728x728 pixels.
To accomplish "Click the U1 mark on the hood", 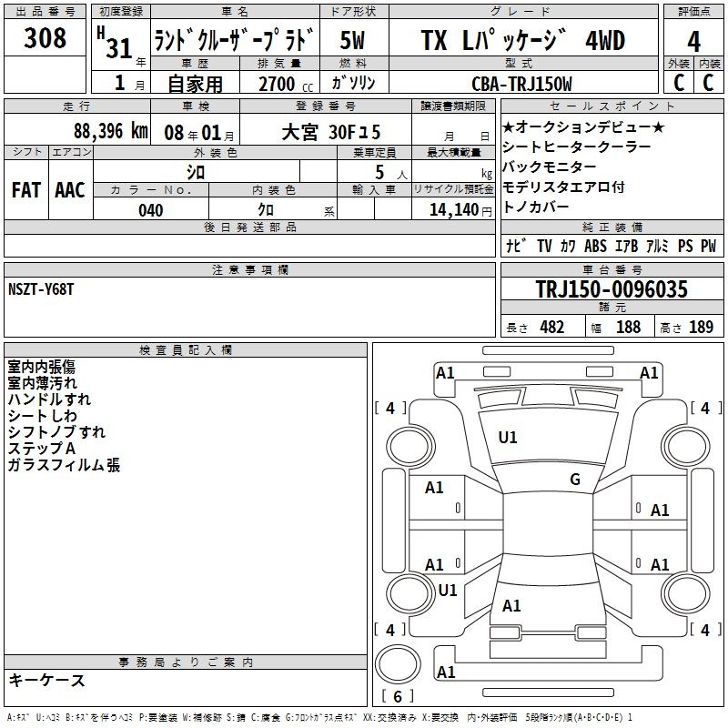I will [508, 438].
